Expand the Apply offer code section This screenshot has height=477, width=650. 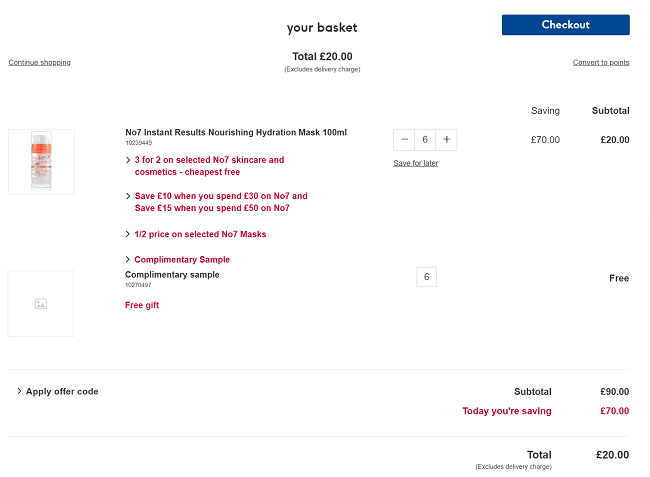(x=58, y=392)
